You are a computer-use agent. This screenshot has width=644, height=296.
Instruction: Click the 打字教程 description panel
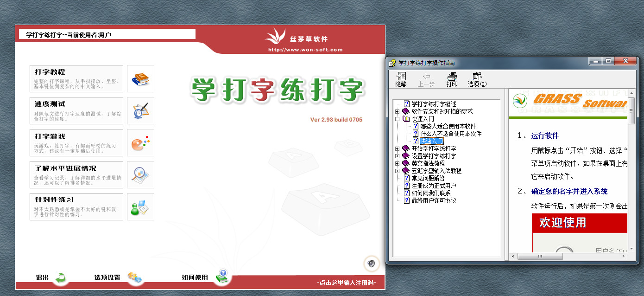[76, 79]
